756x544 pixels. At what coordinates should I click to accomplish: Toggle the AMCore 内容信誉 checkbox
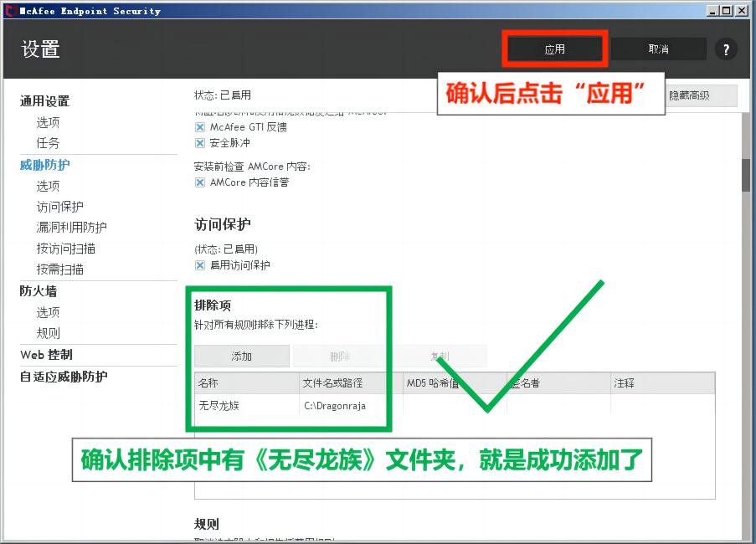pos(199,182)
